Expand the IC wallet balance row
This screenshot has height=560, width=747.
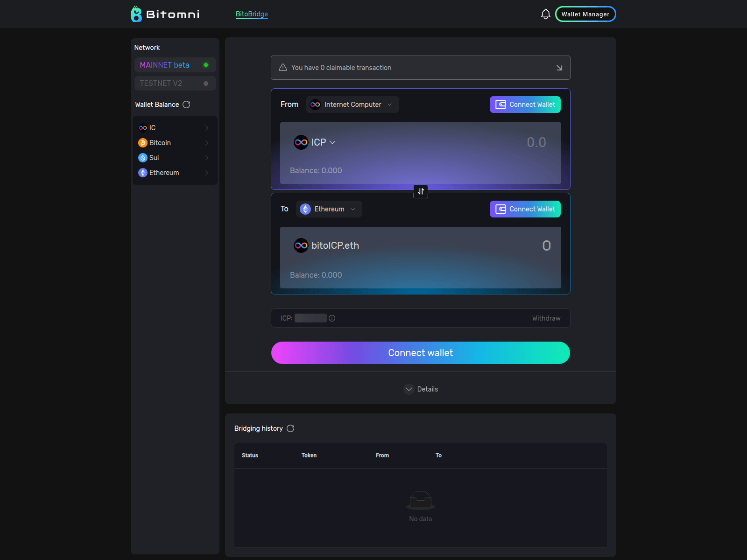[x=175, y=128]
